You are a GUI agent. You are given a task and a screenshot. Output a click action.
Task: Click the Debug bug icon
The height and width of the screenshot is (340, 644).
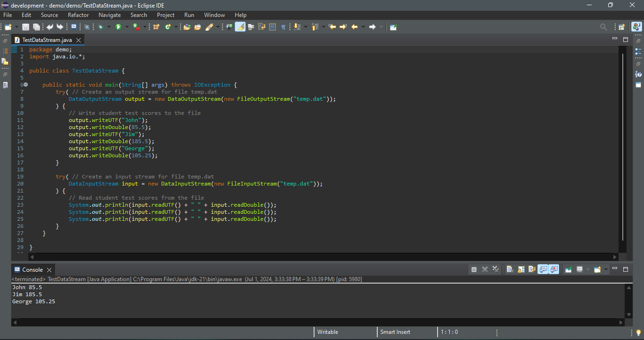coord(100,27)
